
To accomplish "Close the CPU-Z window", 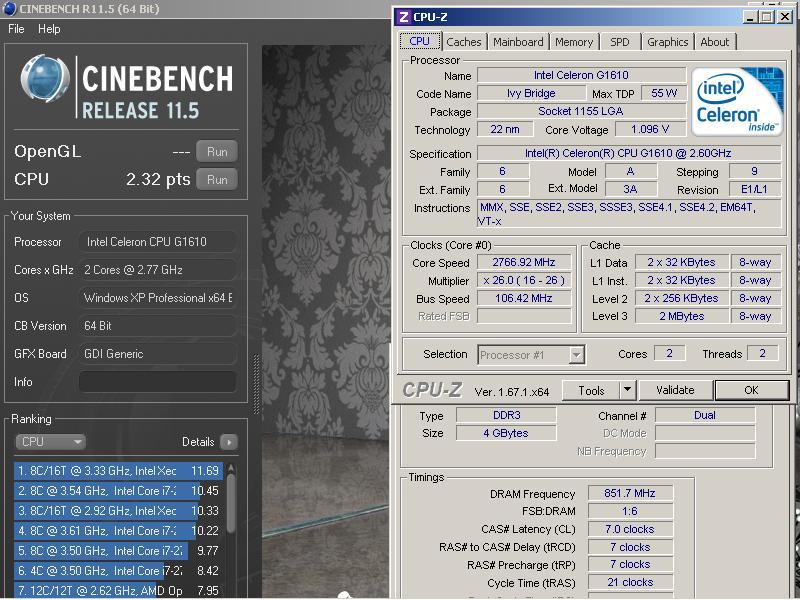I will tap(785, 17).
